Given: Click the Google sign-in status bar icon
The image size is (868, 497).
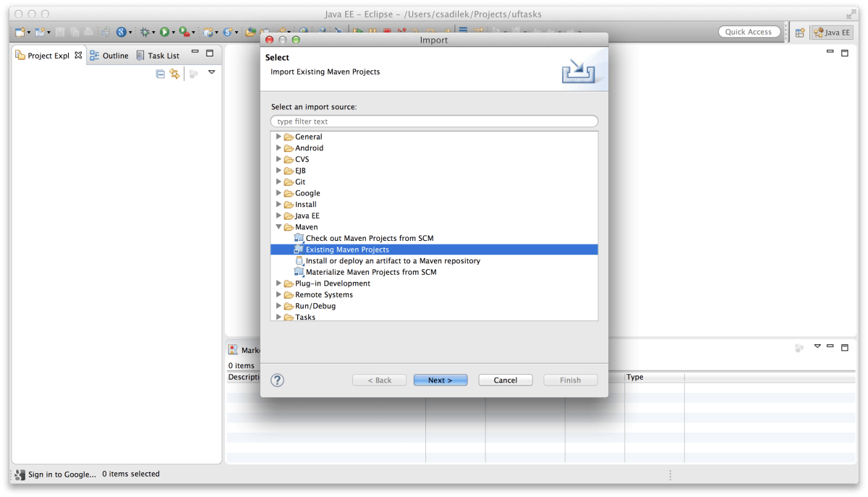Looking at the screenshot, I should [20, 475].
